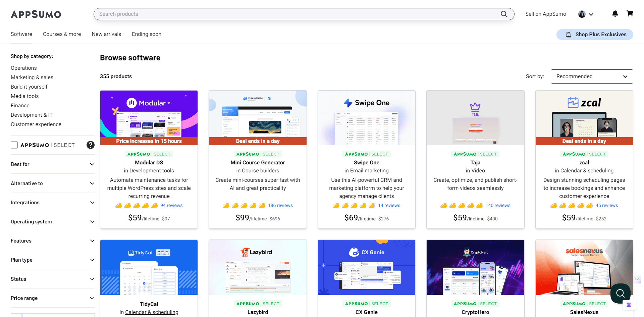
Task: Click the AppSumo Select badge on CryptoHero
Action: point(475,304)
